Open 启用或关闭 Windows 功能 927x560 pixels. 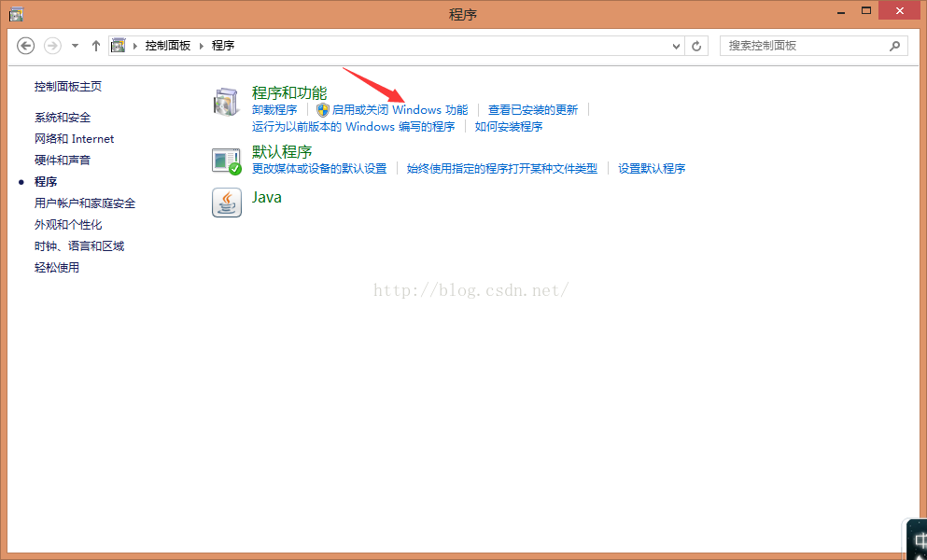click(x=400, y=110)
